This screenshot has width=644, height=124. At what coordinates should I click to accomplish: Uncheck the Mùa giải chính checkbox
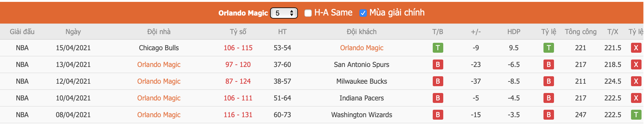(363, 13)
